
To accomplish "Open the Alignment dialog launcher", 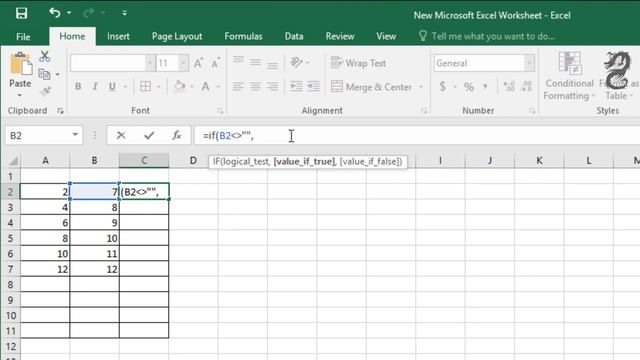I will pos(424,111).
